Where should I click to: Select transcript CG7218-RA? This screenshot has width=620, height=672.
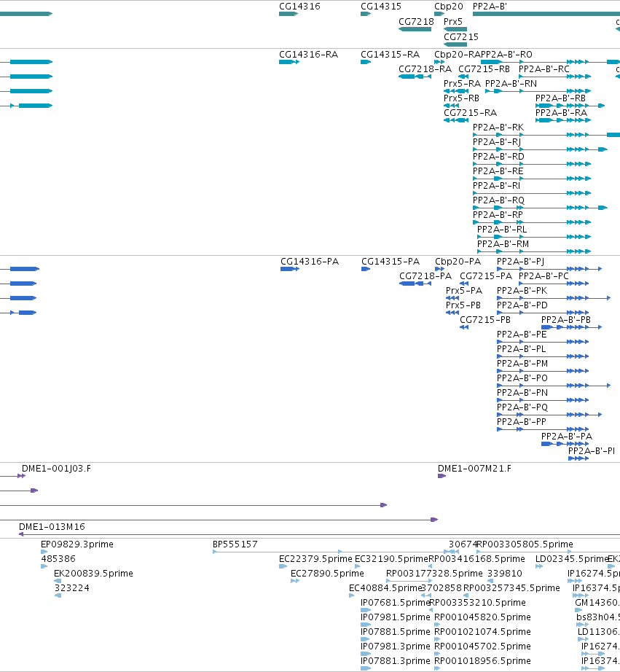click(x=425, y=69)
